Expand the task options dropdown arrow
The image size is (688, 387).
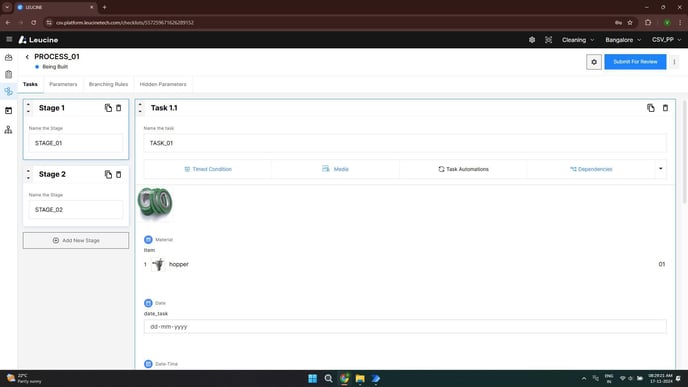point(660,169)
